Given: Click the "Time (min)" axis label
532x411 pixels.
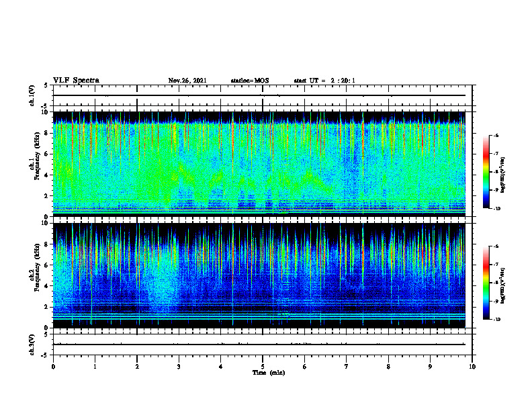Looking at the screenshot, I should 269,373.
